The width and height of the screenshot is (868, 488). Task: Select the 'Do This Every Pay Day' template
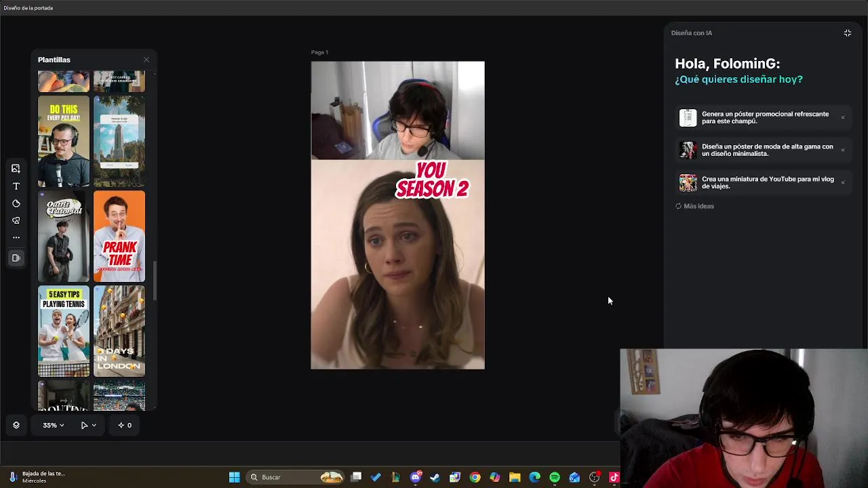[64, 141]
